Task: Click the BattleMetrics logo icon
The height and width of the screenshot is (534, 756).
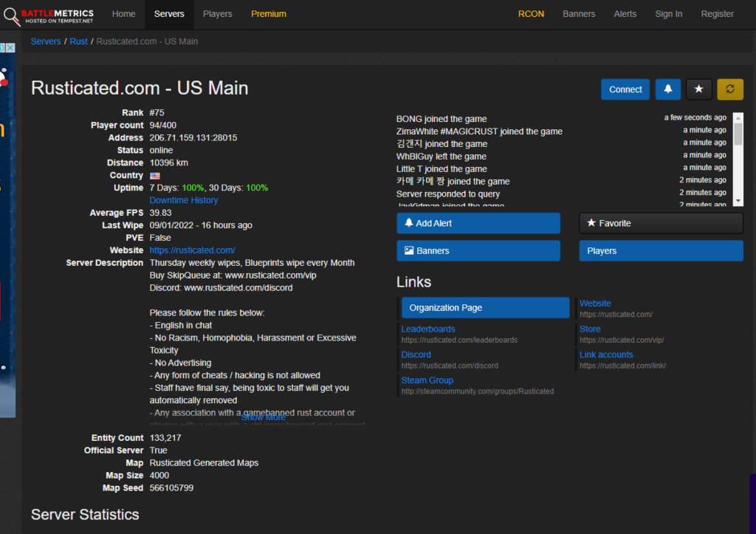Action: (x=10, y=15)
